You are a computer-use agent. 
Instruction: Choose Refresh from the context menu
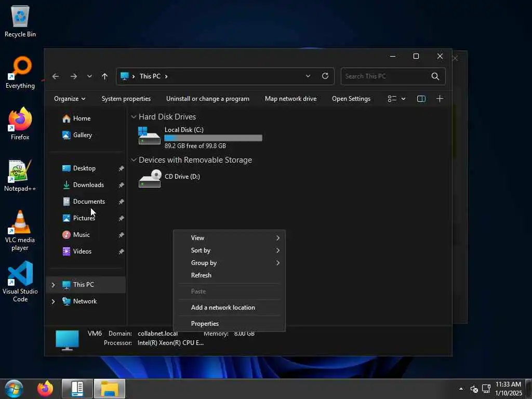coord(229,275)
